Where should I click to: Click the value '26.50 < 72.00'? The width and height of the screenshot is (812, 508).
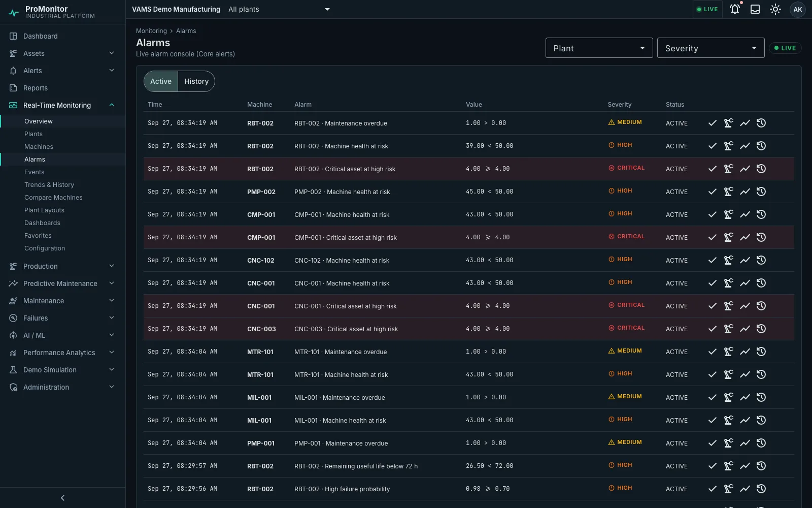(x=489, y=466)
